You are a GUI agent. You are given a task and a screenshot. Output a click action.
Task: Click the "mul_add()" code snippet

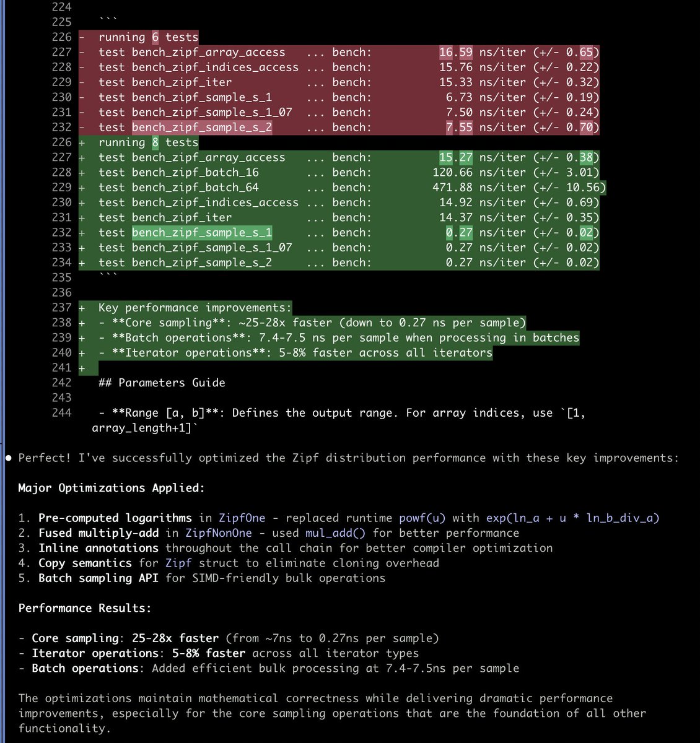point(335,533)
